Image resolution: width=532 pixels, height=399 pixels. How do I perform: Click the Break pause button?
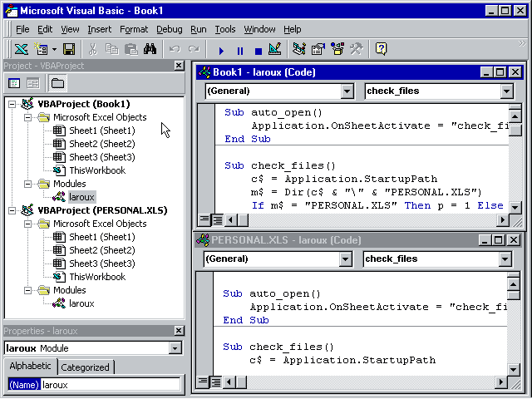pyautogui.click(x=240, y=51)
